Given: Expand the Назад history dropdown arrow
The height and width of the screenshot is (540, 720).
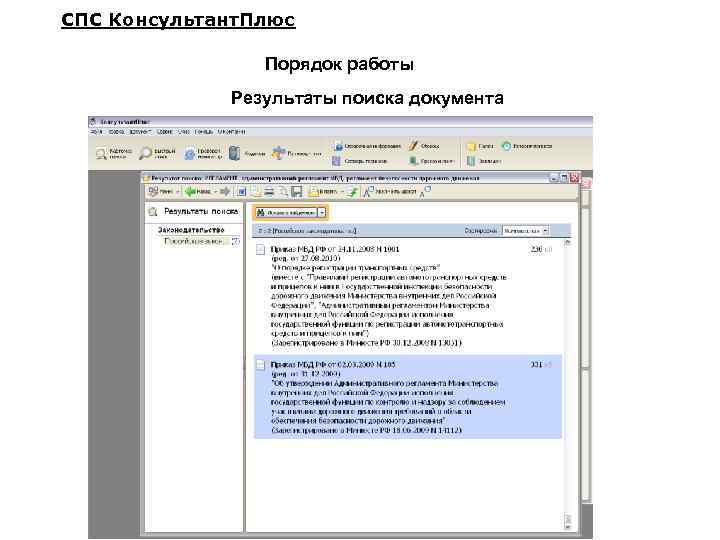Looking at the screenshot, I should (215, 191).
